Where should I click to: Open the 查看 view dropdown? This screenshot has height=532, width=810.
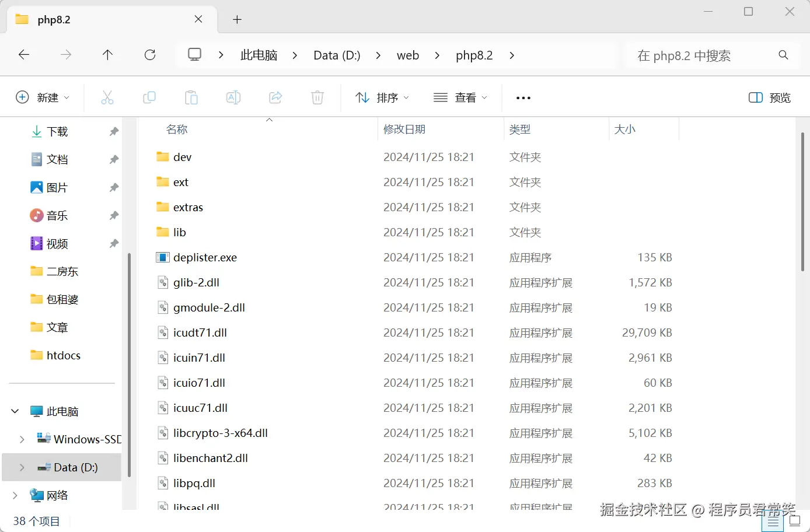[x=460, y=97]
